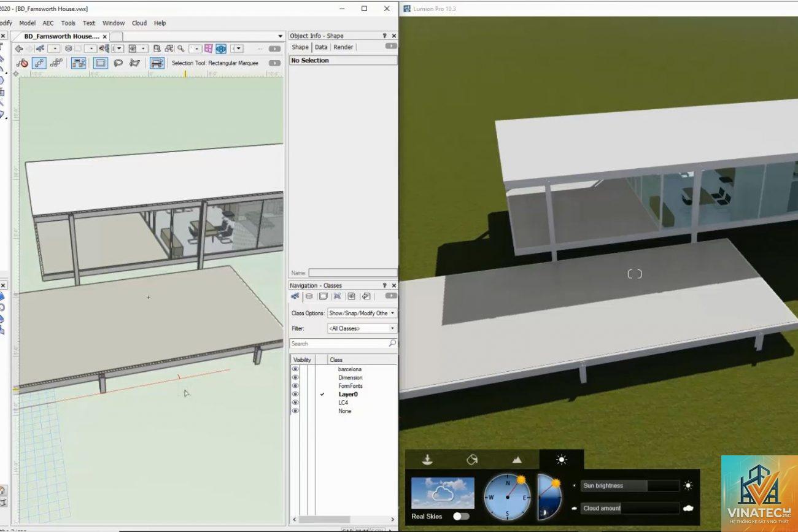Toggle the Real Skies switch
Image resolution: width=798 pixels, height=532 pixels.
pyautogui.click(x=461, y=516)
